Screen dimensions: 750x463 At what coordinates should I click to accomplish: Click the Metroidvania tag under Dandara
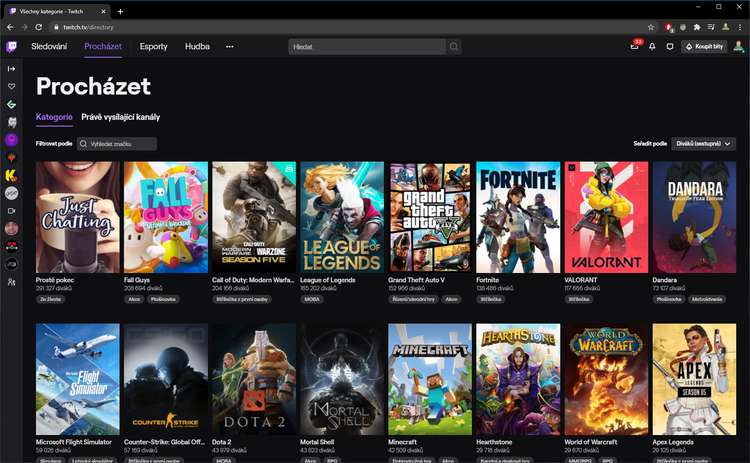point(707,299)
